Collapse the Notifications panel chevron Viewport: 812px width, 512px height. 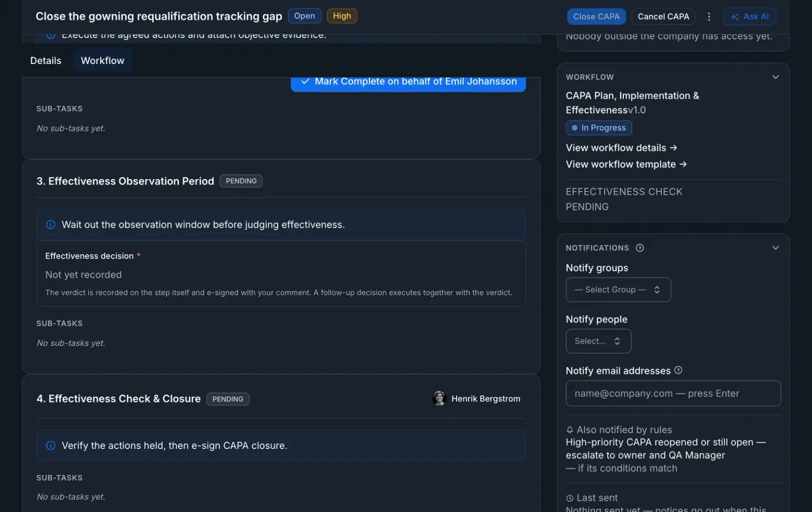[x=776, y=248]
